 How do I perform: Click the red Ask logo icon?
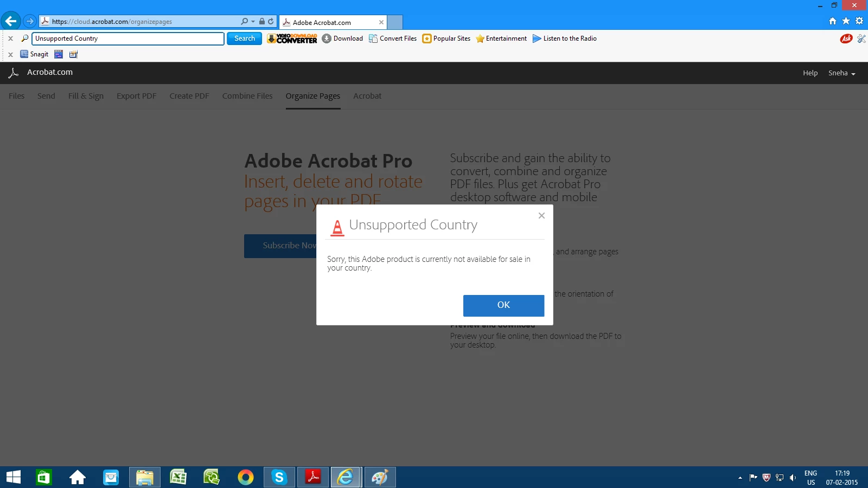[846, 38]
